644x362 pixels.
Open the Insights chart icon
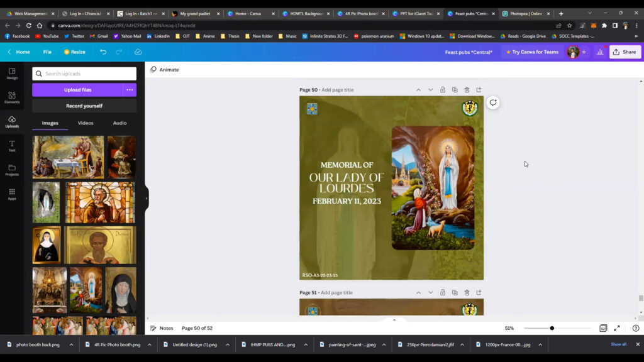pyautogui.click(x=600, y=52)
